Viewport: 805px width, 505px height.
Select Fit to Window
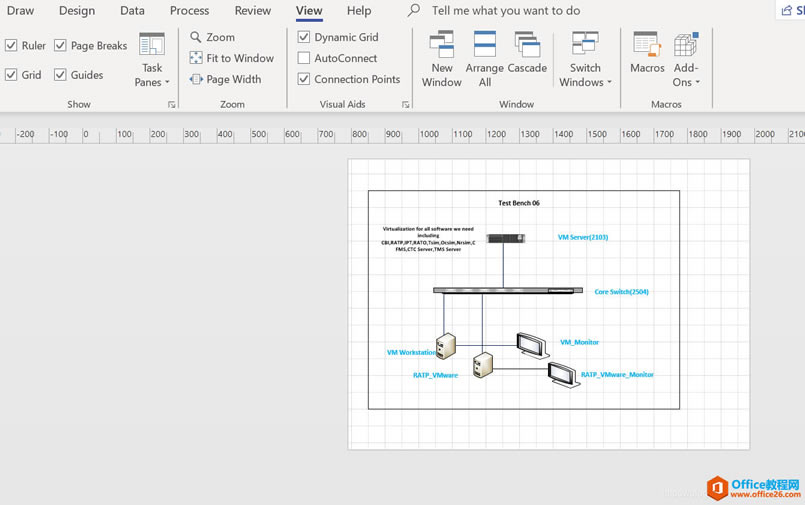pos(231,58)
